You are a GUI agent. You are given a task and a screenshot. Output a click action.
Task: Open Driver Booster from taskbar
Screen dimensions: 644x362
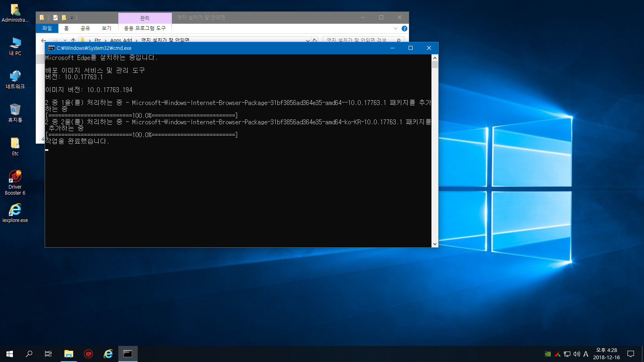(89, 354)
